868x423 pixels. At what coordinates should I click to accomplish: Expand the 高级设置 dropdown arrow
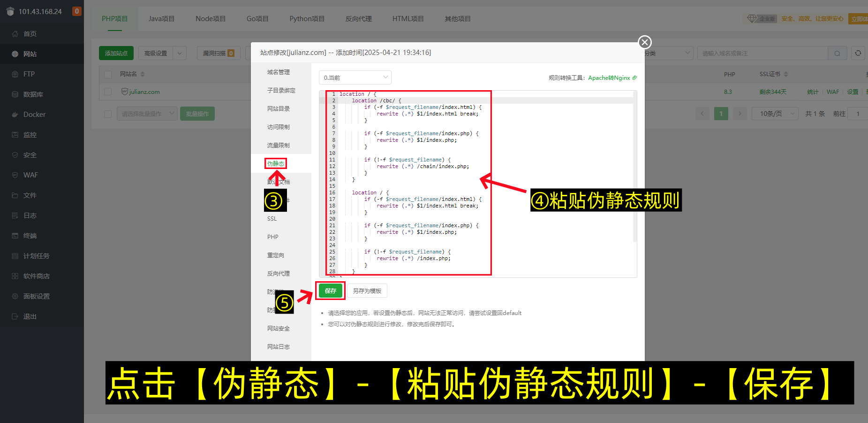click(180, 53)
